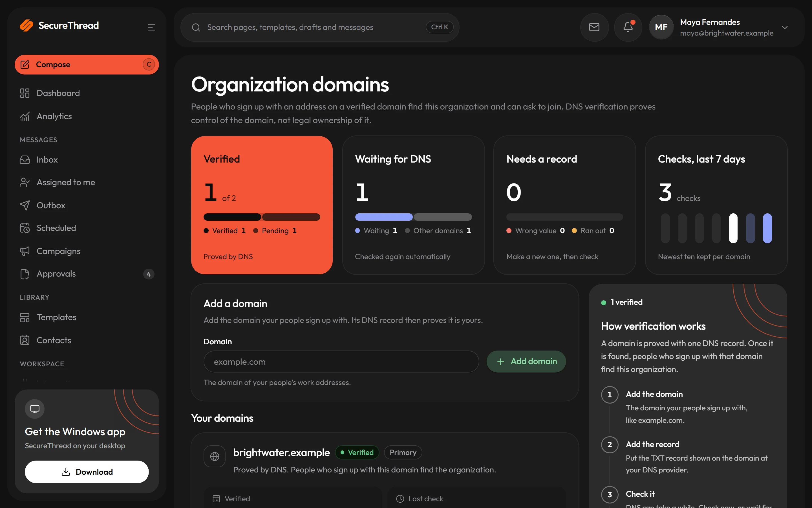Image resolution: width=812 pixels, height=508 pixels.
Task: Click the Domain example.com input field
Action: tap(341, 362)
